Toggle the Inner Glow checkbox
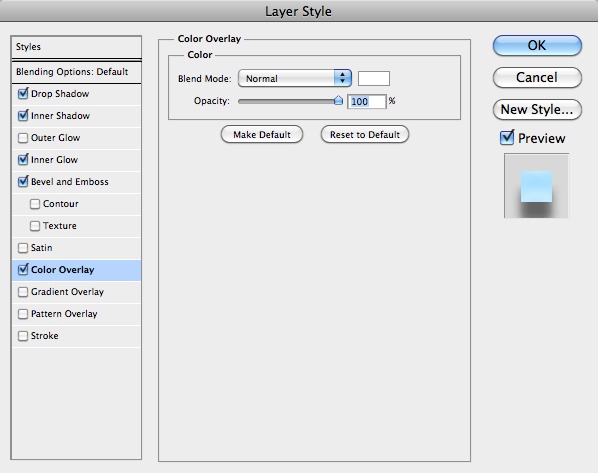This screenshot has height=473, width=598. (x=23, y=159)
